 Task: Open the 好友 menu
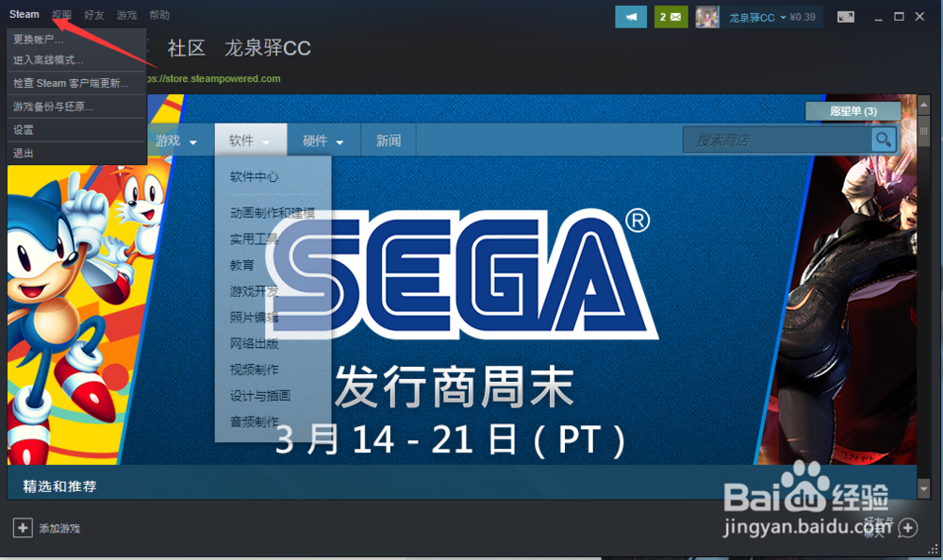tap(93, 15)
